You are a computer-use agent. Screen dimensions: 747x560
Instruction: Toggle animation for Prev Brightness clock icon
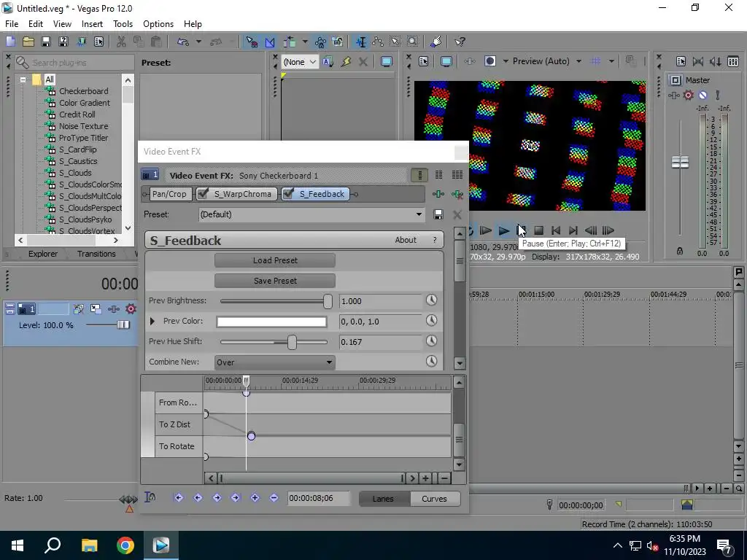pos(431,300)
